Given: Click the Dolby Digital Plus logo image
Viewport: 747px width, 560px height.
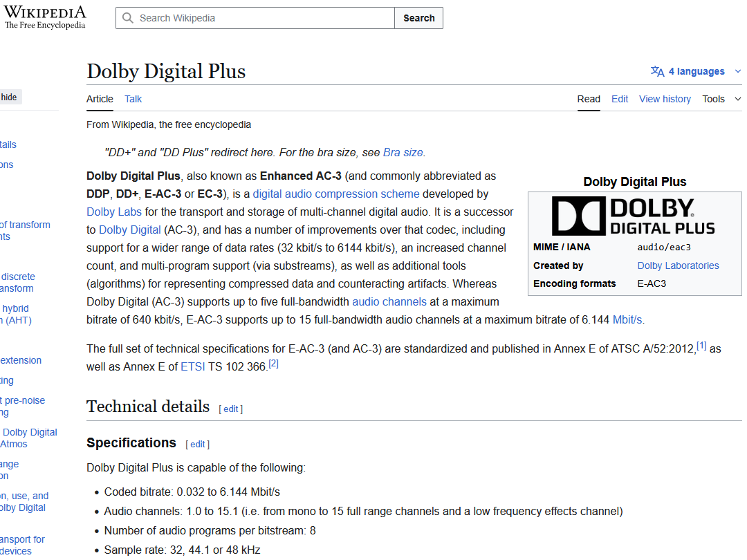Looking at the screenshot, I should click(x=634, y=216).
